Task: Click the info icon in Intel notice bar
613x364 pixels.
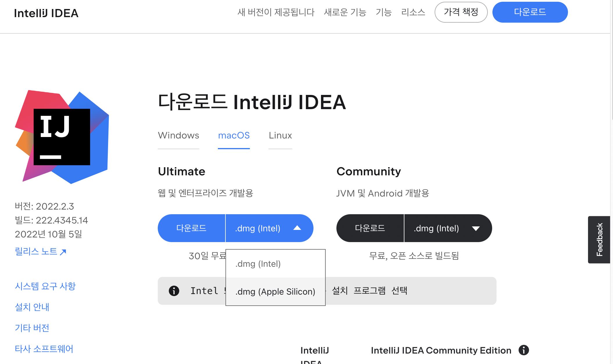Action: [x=174, y=291]
